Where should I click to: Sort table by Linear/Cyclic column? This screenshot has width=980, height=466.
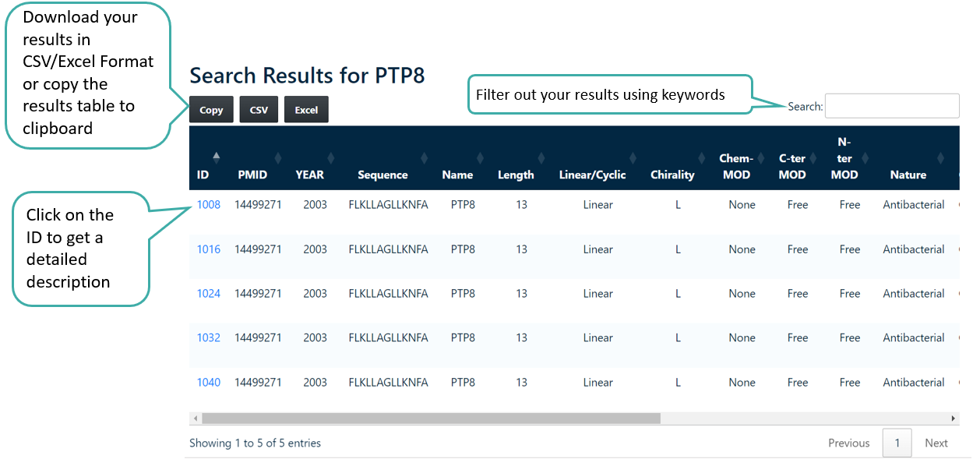tap(592, 175)
